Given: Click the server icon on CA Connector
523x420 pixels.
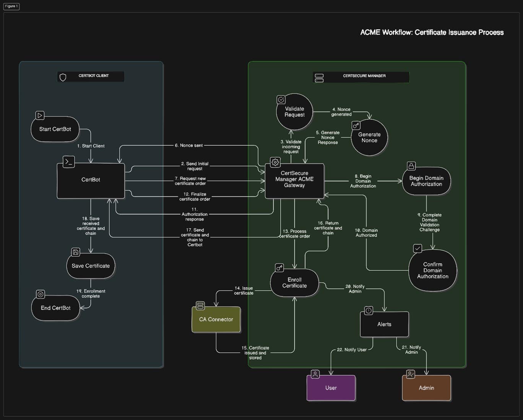Looking at the screenshot, I should pos(200,306).
